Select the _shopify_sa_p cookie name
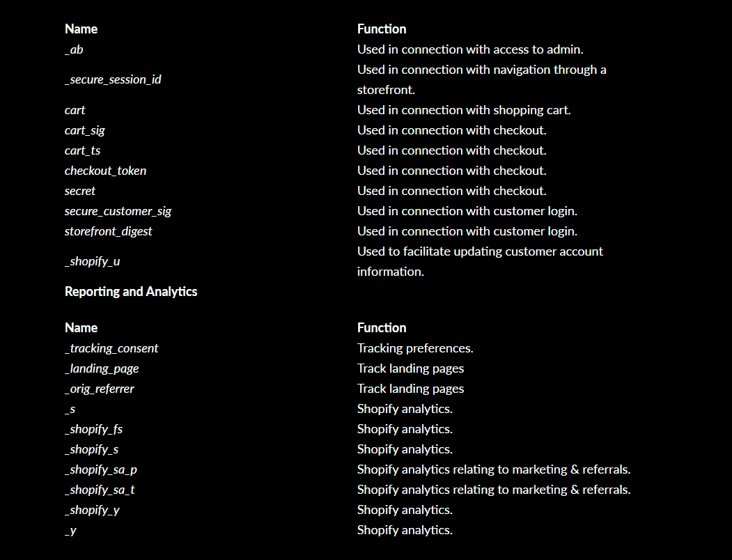Viewport: 732px width, 560px height. click(101, 469)
